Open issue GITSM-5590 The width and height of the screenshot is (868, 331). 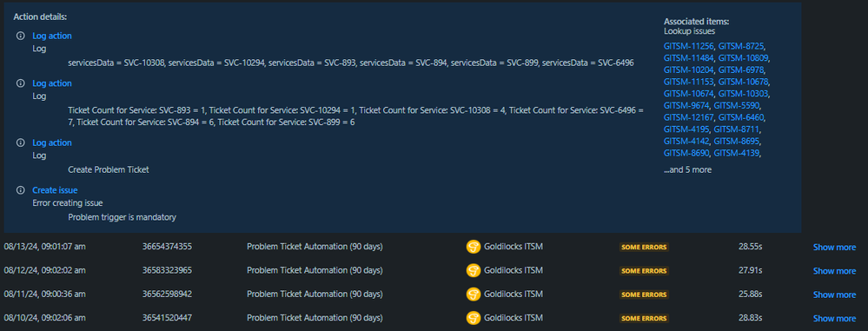click(737, 105)
